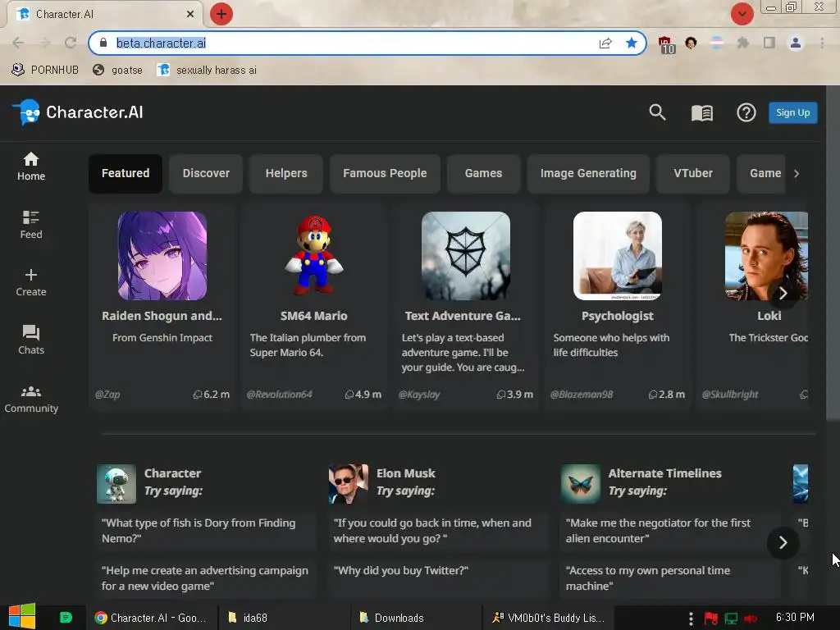
Task: Select the Featured tab
Action: tap(126, 174)
